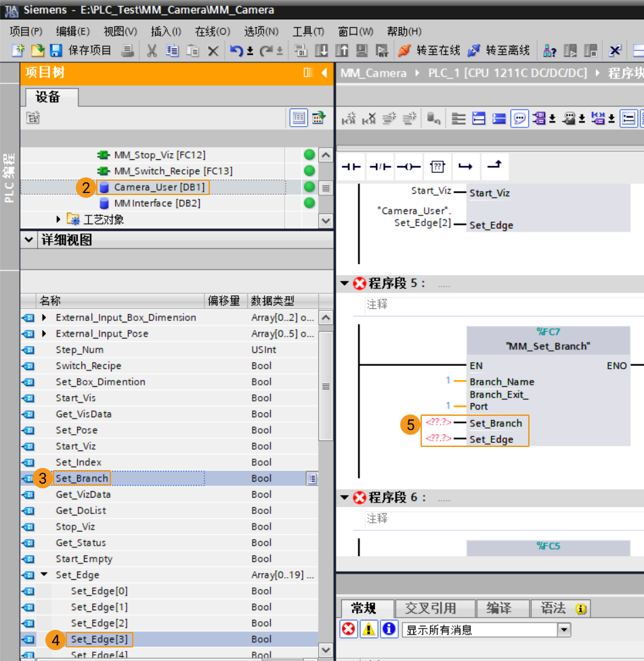
Task: Click the print icon in toolbar
Action: [x=127, y=51]
